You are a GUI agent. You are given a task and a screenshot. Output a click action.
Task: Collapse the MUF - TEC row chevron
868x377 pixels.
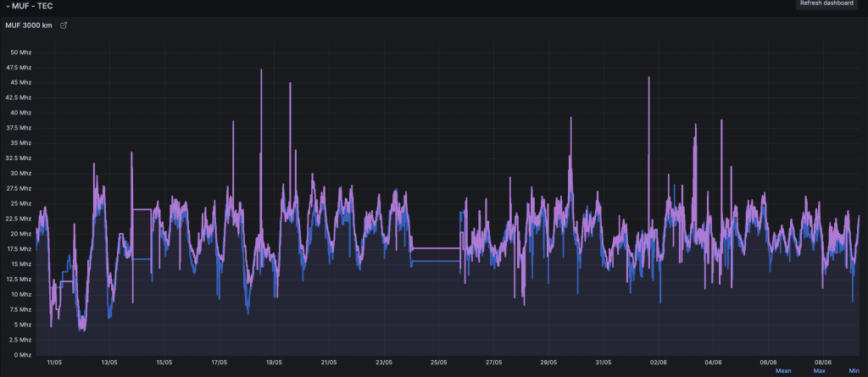click(x=7, y=6)
